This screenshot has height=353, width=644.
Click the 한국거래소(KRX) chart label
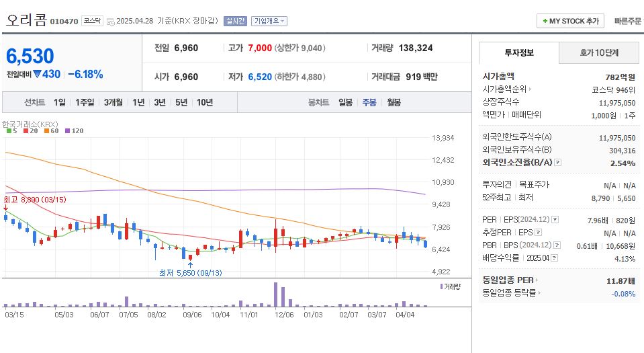point(30,124)
